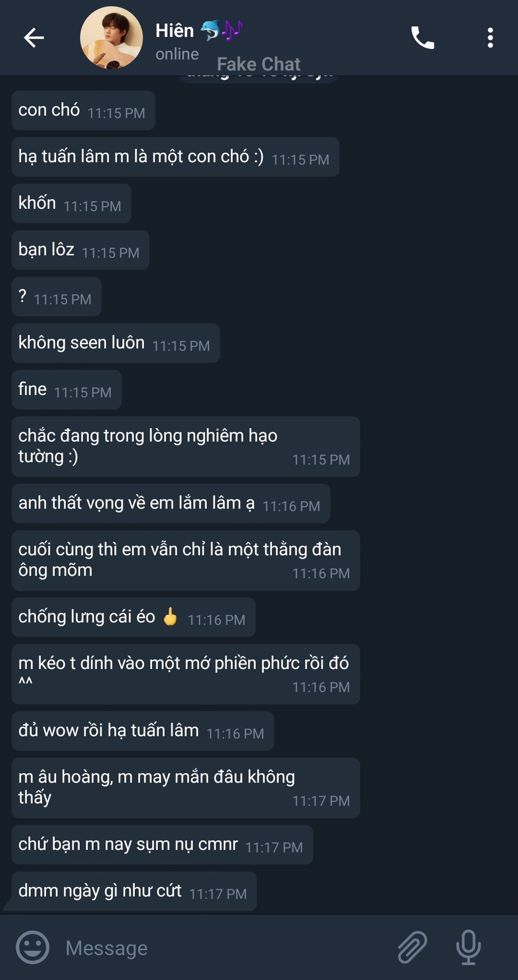Select the message "không seen luôn"

[116, 343]
